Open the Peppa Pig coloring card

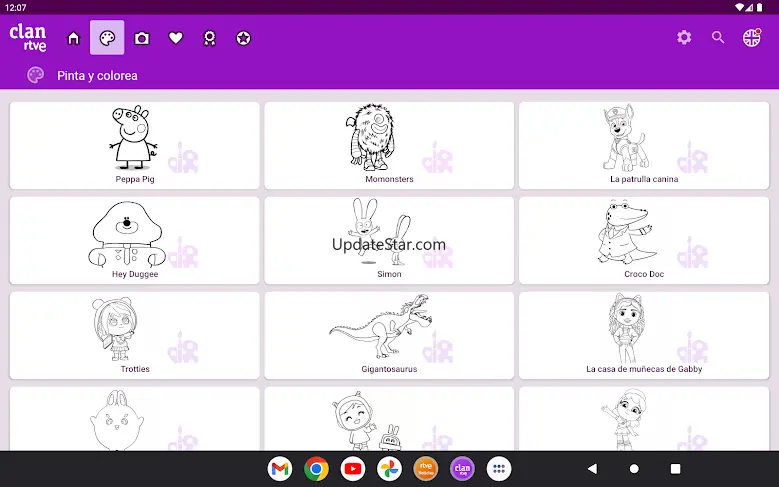pyautogui.click(x=135, y=146)
